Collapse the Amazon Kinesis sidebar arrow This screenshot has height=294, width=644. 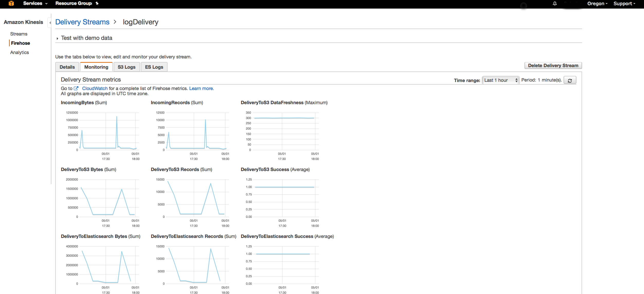click(x=50, y=23)
